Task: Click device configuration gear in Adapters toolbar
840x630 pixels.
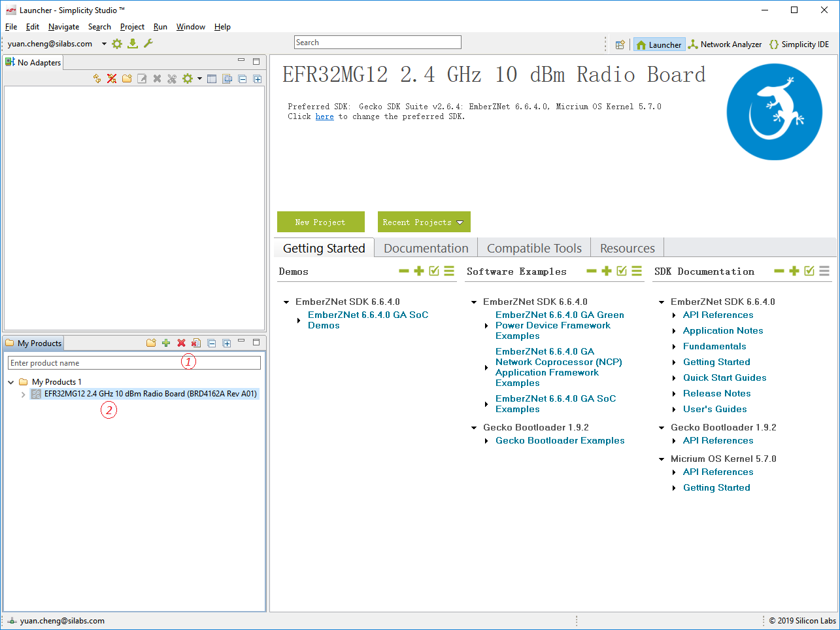Action: tap(188, 79)
